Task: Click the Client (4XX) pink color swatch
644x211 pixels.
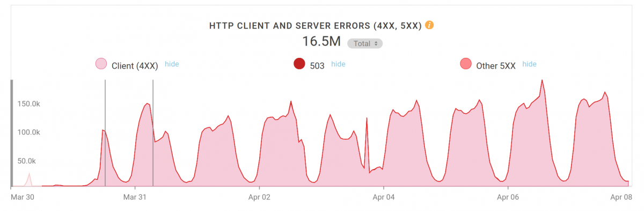Action: [101, 64]
